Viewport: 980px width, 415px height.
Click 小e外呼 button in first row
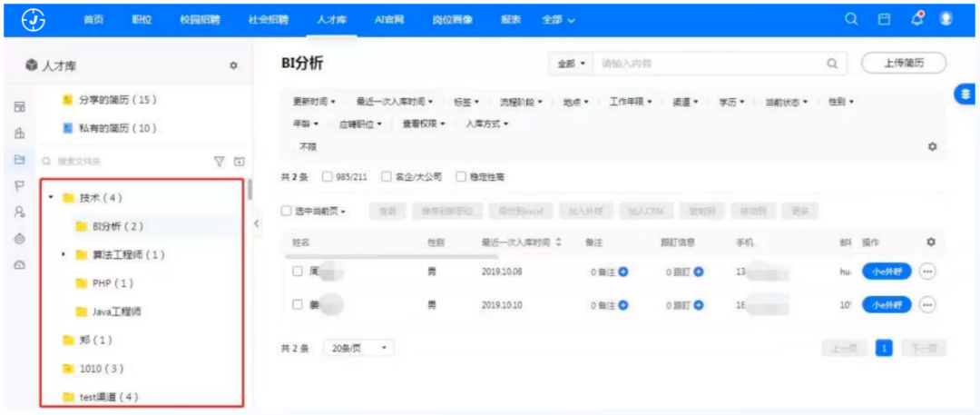887,272
